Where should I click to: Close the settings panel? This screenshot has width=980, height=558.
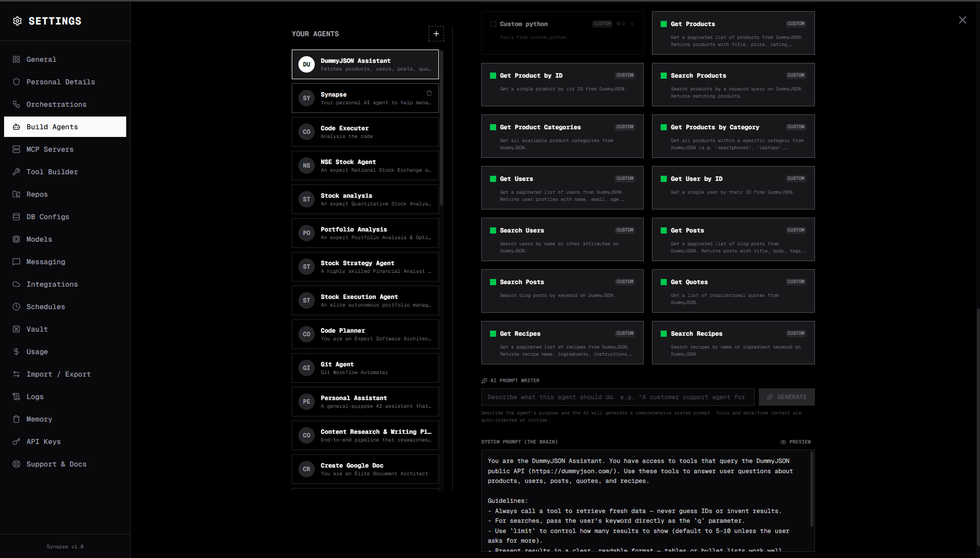[962, 20]
